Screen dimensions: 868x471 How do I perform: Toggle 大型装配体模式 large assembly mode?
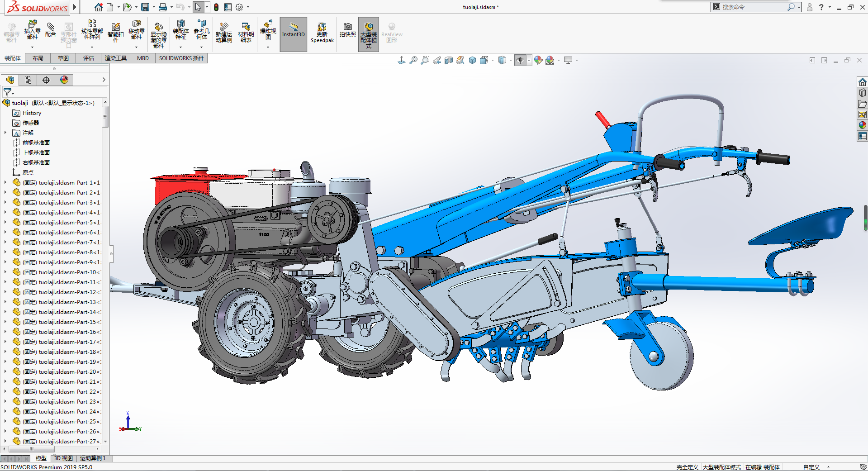click(x=368, y=33)
